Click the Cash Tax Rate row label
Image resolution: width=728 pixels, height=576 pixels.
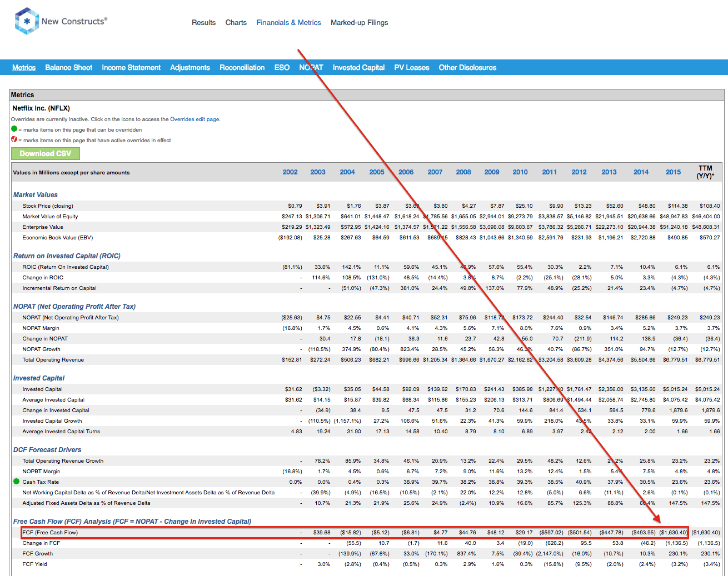pyautogui.click(x=41, y=482)
